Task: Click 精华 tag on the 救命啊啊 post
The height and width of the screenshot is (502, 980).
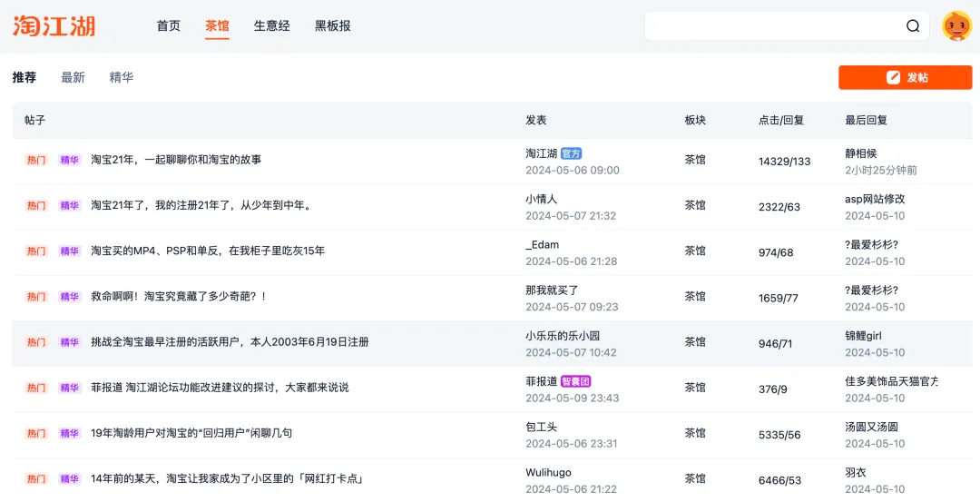Action: (x=70, y=297)
